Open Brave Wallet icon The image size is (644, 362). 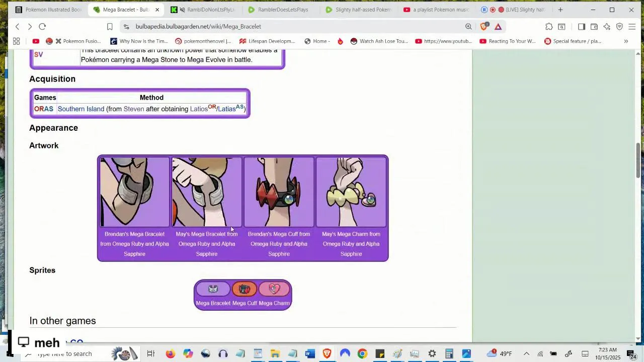[594, 27]
